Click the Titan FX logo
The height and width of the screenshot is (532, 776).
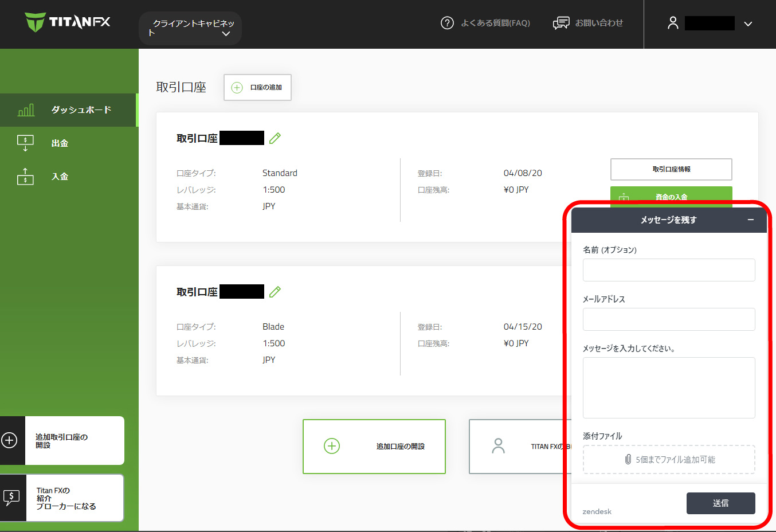(x=68, y=22)
